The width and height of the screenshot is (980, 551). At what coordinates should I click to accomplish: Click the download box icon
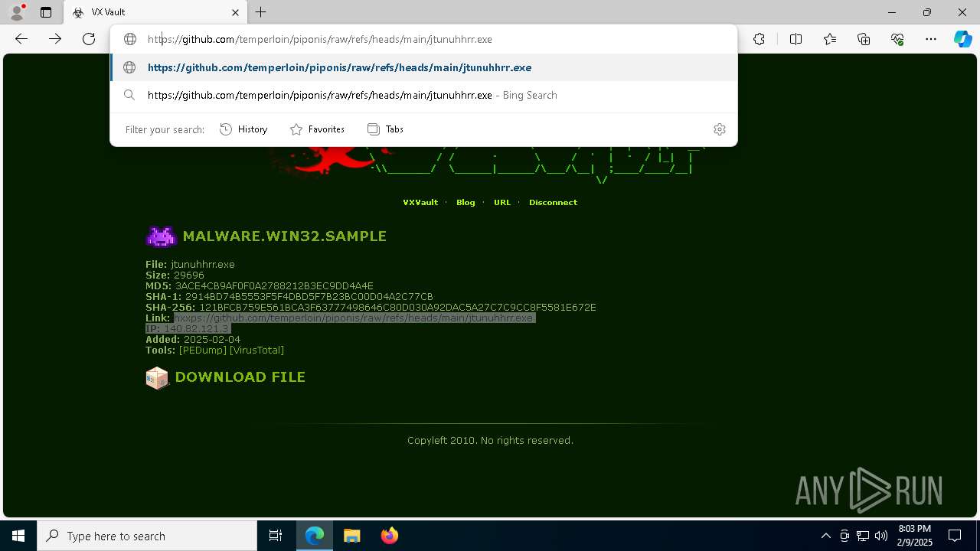coord(157,377)
